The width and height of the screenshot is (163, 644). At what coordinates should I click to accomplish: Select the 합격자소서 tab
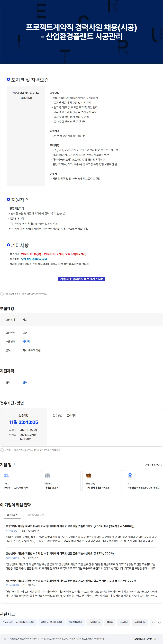[x=12, y=515]
